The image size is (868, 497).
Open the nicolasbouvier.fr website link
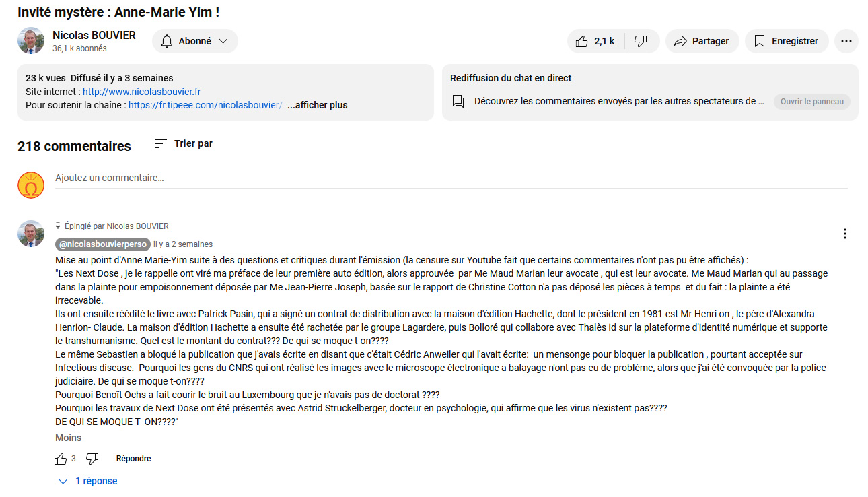pyautogui.click(x=142, y=92)
